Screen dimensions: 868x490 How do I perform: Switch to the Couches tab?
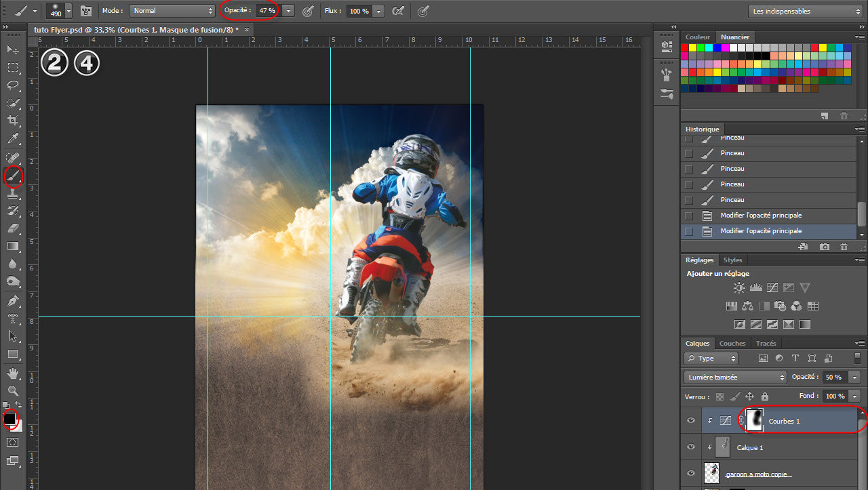coord(732,344)
